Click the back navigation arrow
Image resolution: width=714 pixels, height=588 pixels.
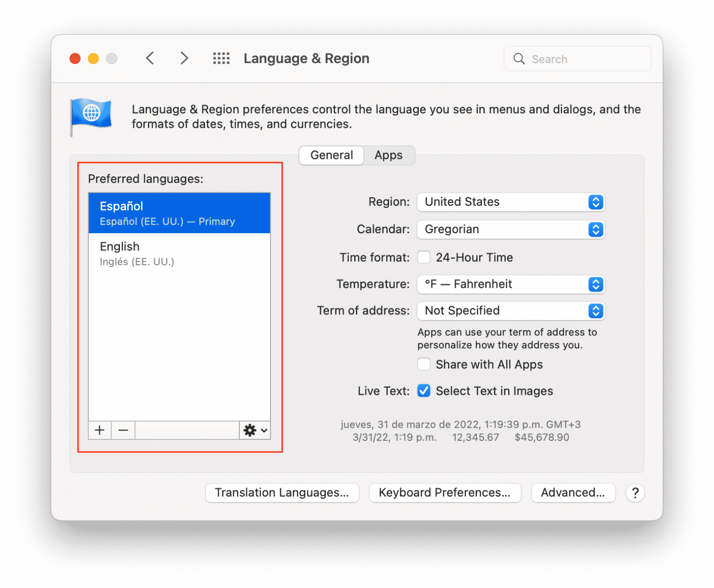click(150, 58)
